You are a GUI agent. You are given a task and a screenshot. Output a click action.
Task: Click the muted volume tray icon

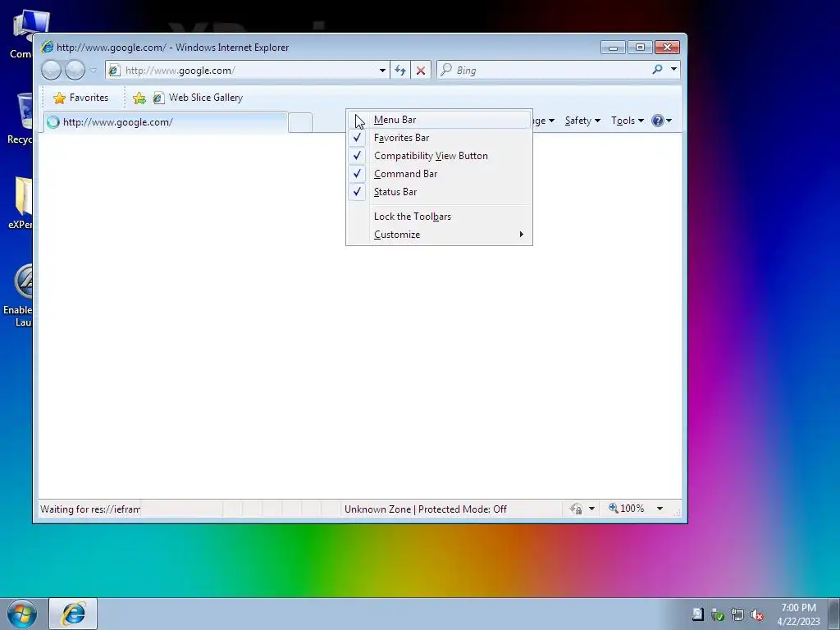click(757, 615)
